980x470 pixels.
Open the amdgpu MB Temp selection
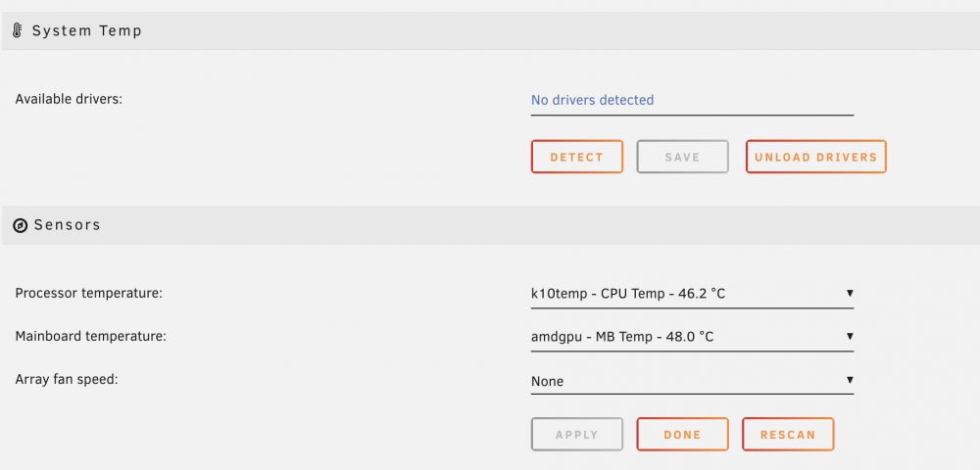(x=692, y=337)
